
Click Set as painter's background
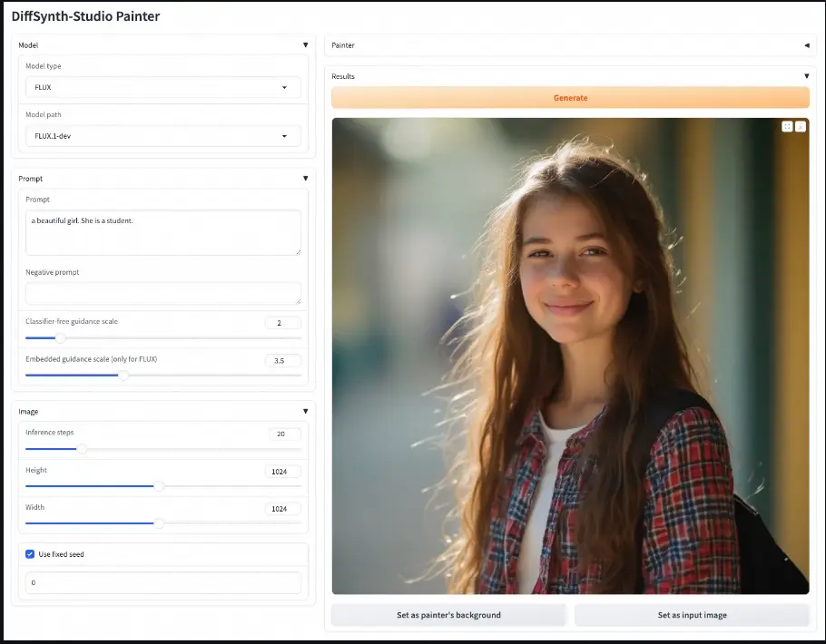pyautogui.click(x=448, y=615)
